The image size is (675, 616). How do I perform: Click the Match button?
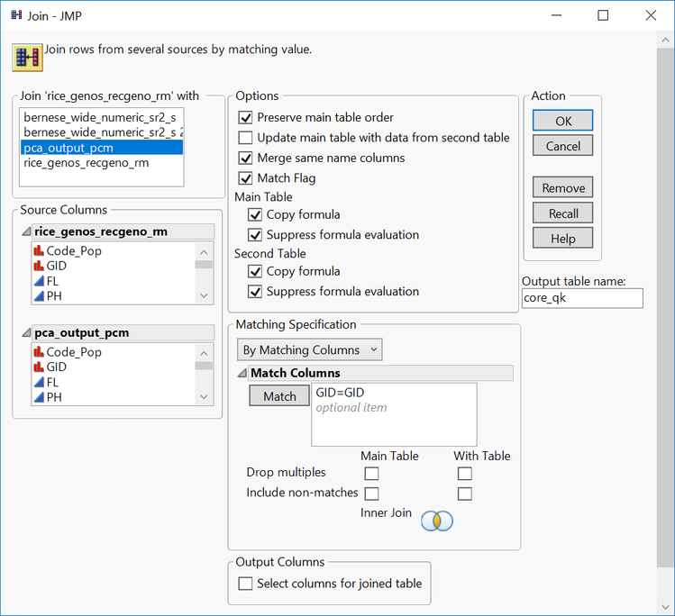279,396
